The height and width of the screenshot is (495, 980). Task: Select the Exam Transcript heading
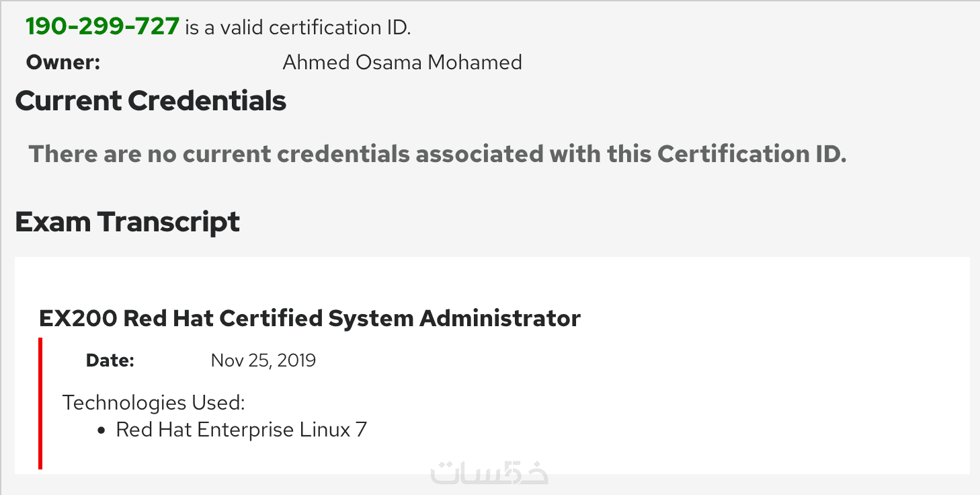tap(127, 222)
